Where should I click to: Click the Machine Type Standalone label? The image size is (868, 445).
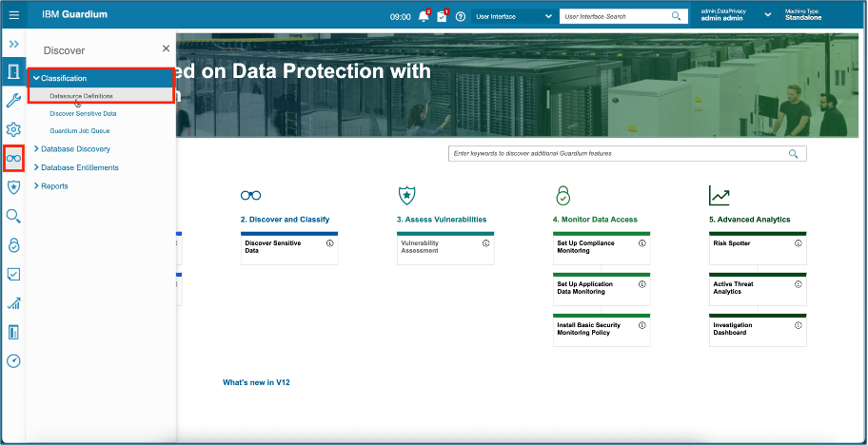coord(803,14)
